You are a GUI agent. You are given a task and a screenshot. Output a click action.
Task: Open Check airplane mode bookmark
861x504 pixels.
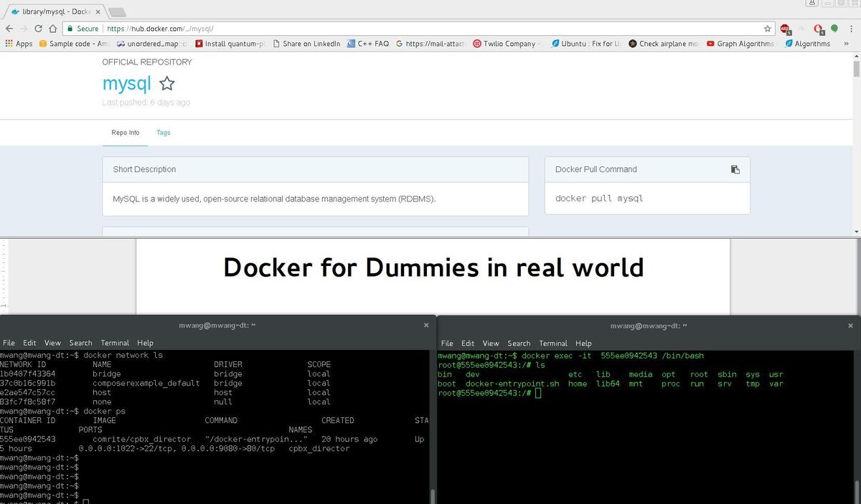pos(664,44)
